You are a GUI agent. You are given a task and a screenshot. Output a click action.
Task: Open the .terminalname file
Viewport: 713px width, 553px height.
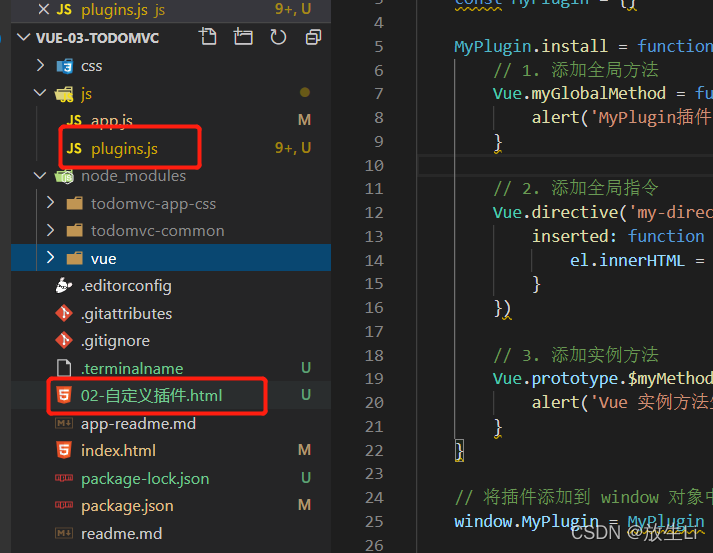click(x=132, y=368)
